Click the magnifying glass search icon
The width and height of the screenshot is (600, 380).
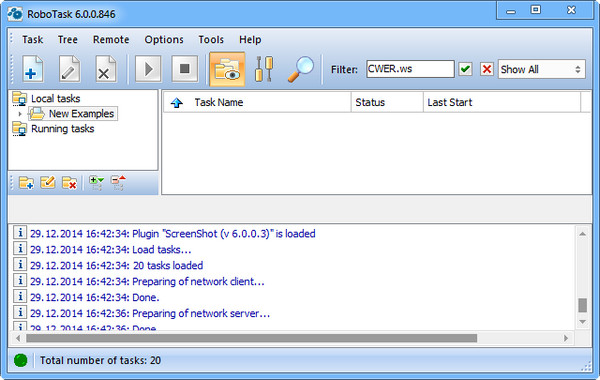click(300, 69)
